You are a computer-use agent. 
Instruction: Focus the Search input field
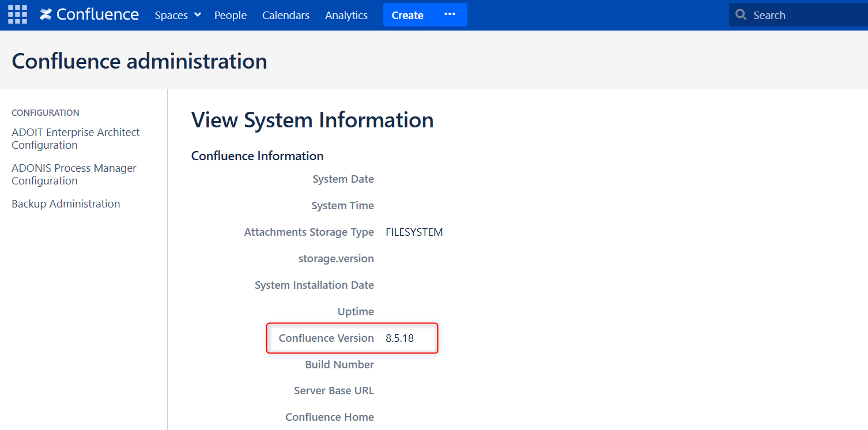(798, 15)
